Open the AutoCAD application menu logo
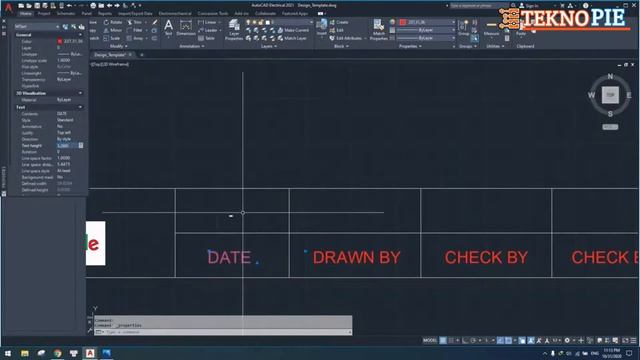 click(x=9, y=7)
